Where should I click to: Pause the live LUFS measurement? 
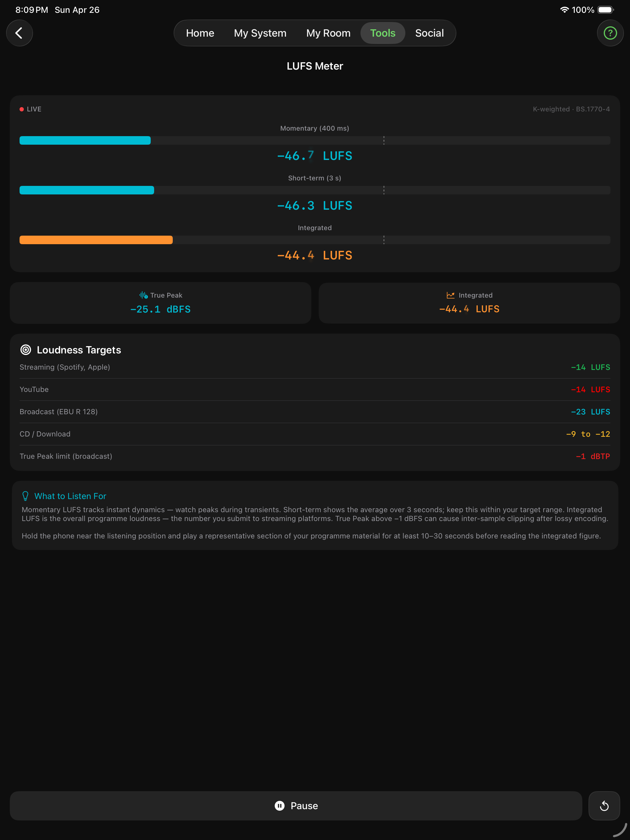coord(296,806)
